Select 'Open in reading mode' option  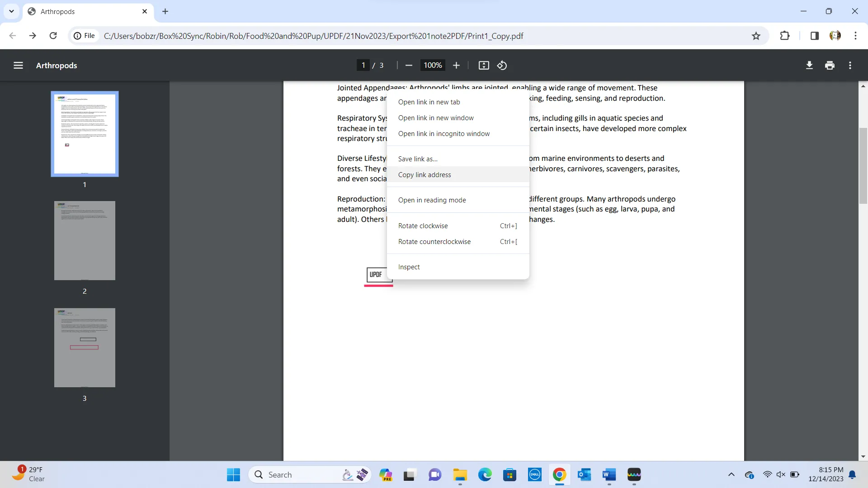tap(432, 200)
